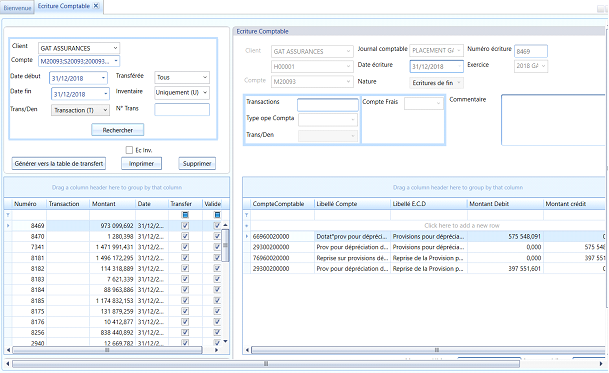Open the Client dropdown showing GAT ASSURANCES
The height and width of the screenshot is (373, 609).
(x=79, y=48)
